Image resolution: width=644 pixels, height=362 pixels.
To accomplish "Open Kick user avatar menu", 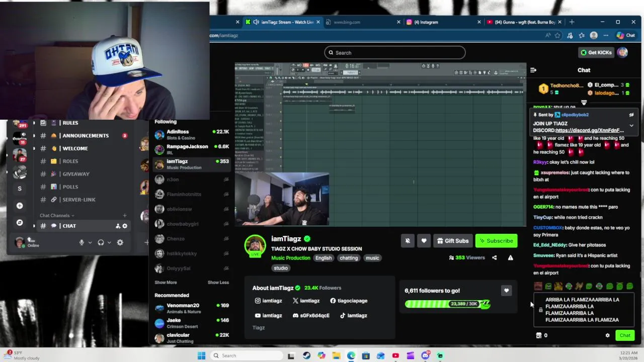I will tap(623, 52).
